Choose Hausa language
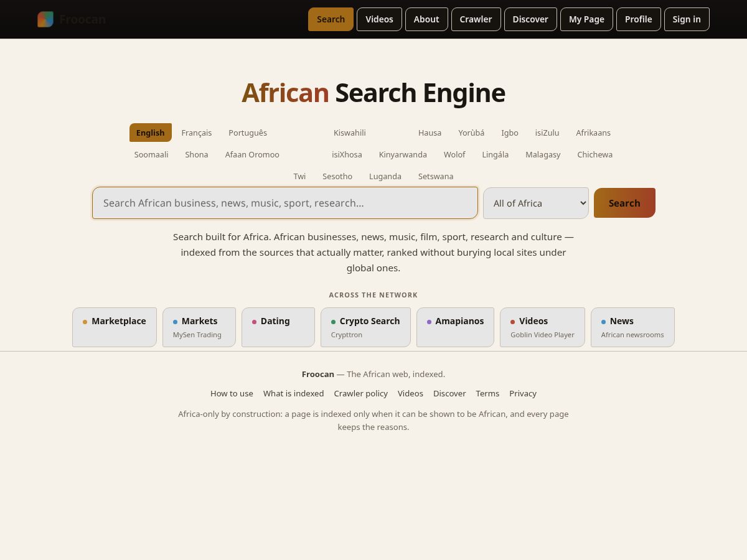 tap(430, 133)
